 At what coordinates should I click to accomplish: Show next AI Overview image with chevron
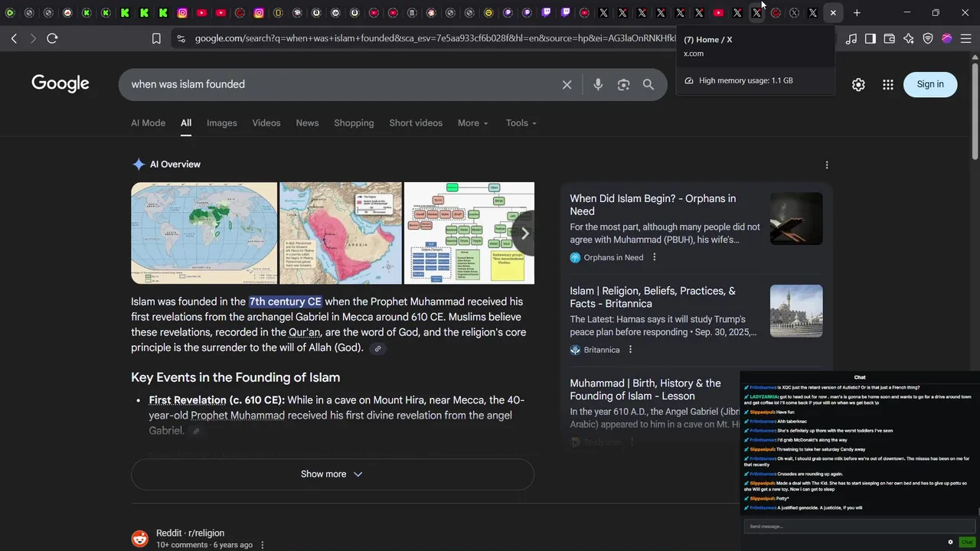click(524, 233)
